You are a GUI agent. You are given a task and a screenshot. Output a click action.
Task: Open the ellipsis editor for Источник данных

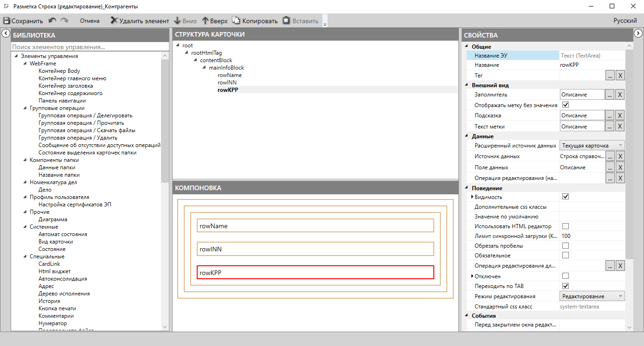610,157
